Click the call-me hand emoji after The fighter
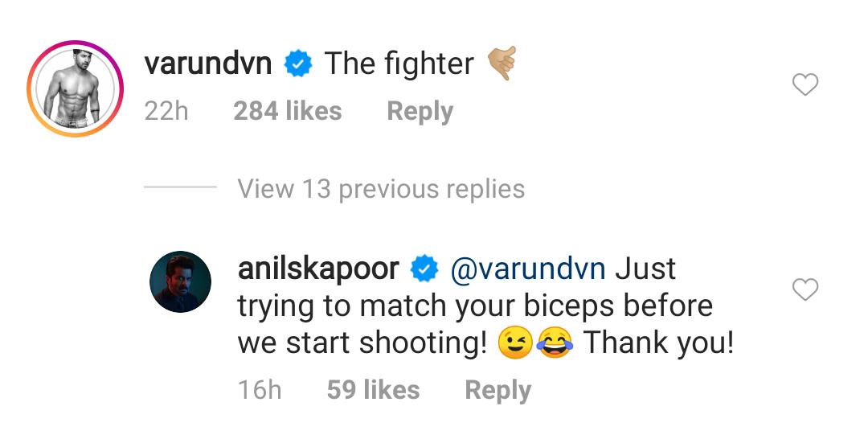Image resolution: width=868 pixels, height=435 pixels. tap(502, 63)
